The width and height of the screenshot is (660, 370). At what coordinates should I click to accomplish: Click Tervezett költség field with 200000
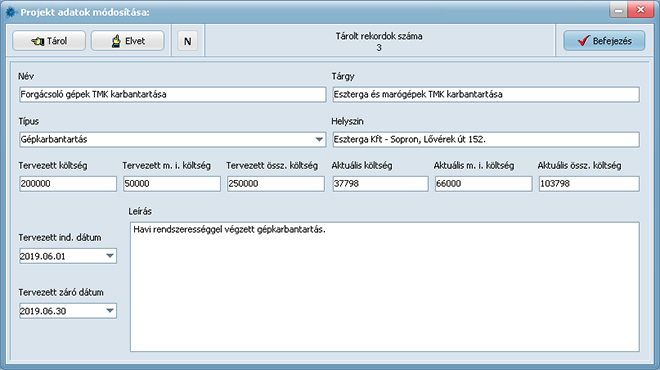(x=68, y=184)
